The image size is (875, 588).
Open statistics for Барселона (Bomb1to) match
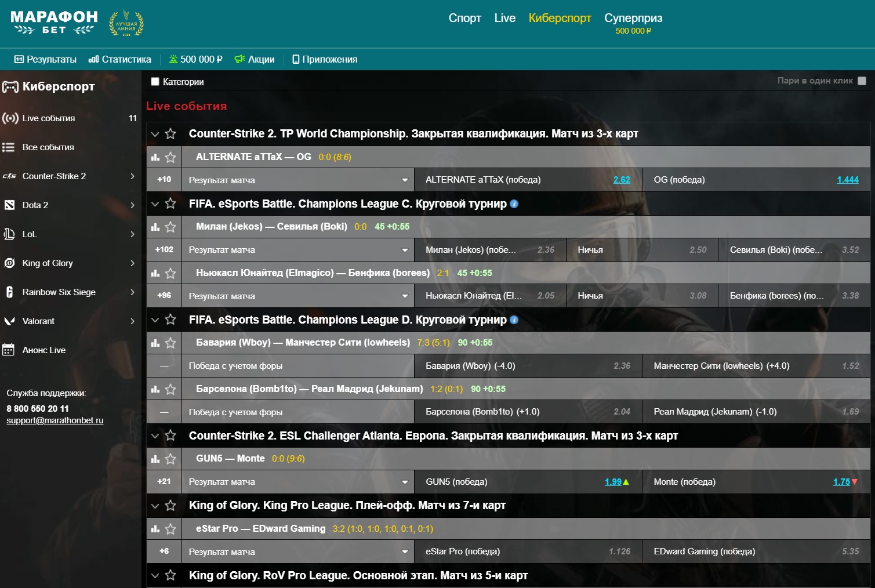click(155, 389)
